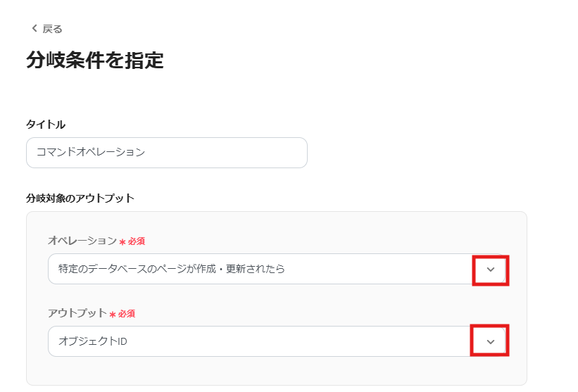The width and height of the screenshot is (578, 392).
Task: Click the red asterisk beside アウトプット
Action: 112,315
